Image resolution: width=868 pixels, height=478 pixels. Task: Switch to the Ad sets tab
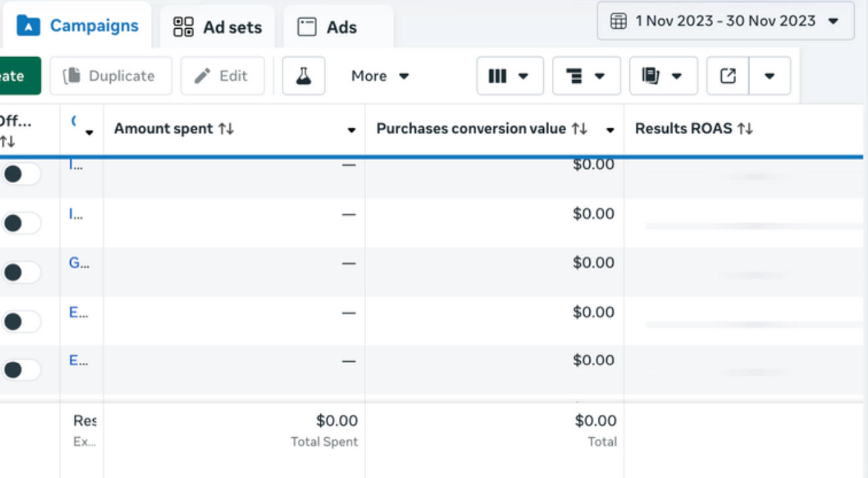(218, 27)
